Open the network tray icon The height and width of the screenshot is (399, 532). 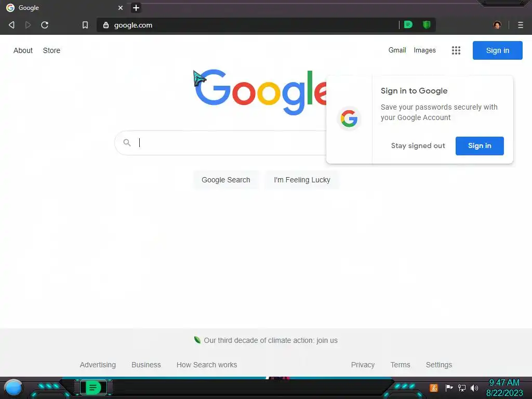(x=461, y=388)
